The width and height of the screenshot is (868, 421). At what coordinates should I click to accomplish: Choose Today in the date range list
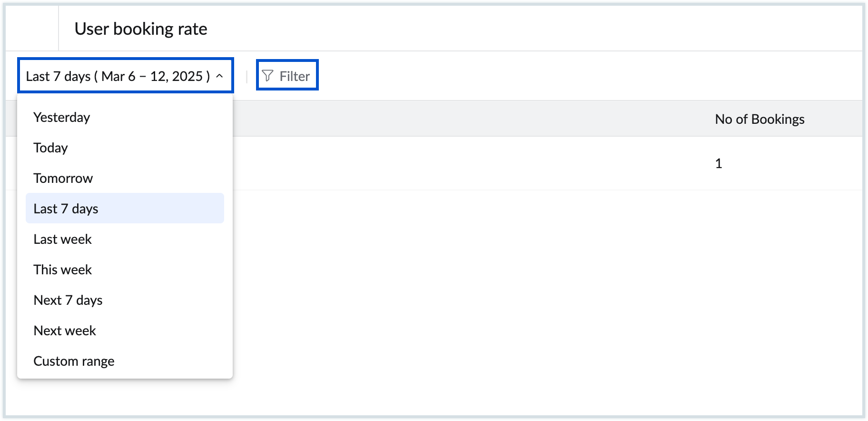pos(50,148)
